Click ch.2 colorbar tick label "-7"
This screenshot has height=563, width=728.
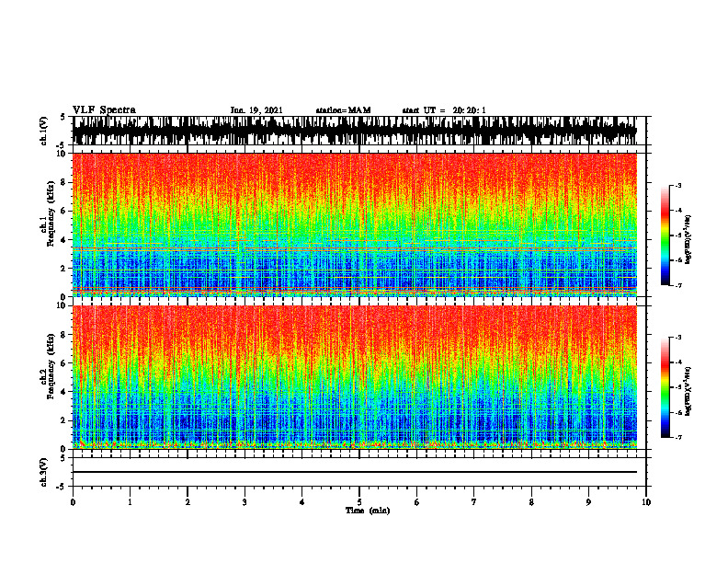pyautogui.click(x=678, y=437)
